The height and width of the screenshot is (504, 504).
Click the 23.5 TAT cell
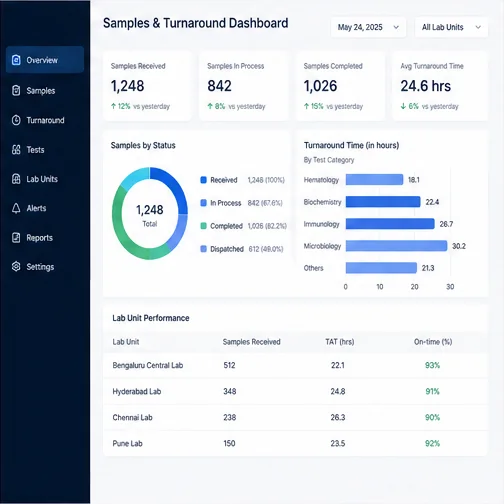click(x=338, y=444)
